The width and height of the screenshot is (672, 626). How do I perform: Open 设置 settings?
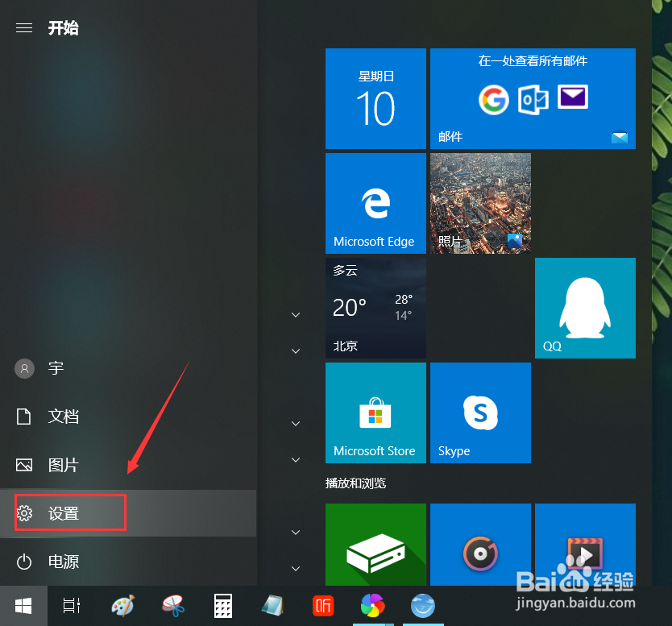[128, 513]
